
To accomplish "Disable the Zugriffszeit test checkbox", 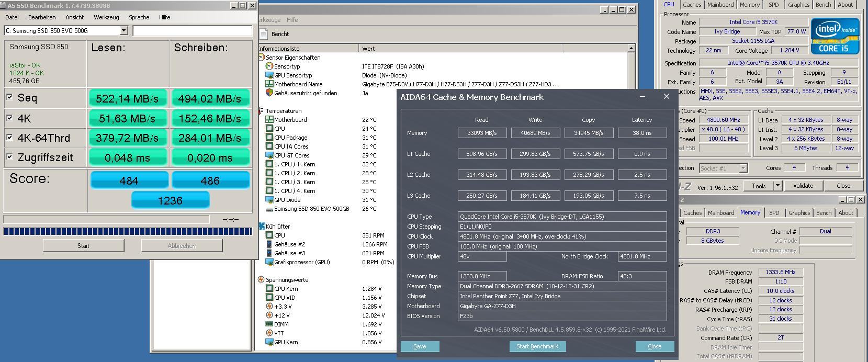I will coord(9,156).
